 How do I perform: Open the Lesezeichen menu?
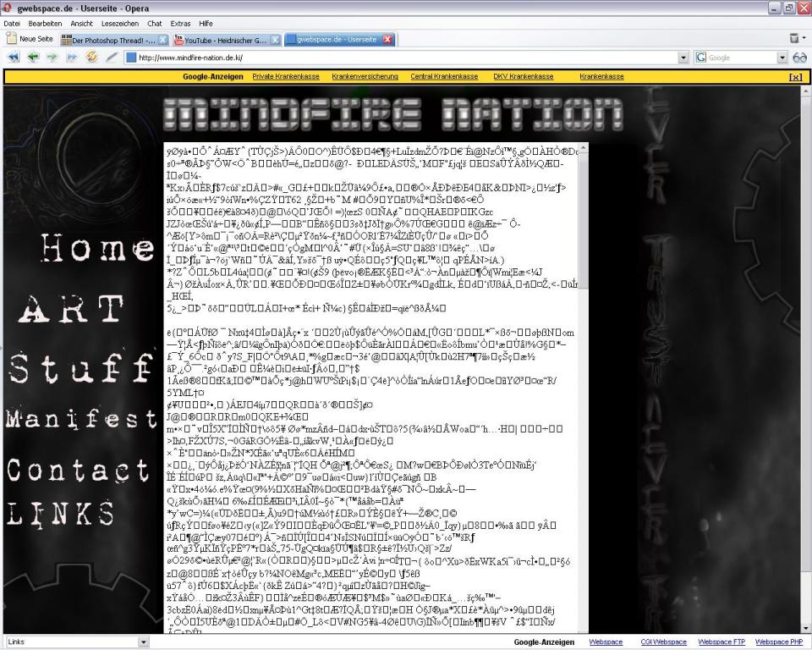(x=120, y=24)
